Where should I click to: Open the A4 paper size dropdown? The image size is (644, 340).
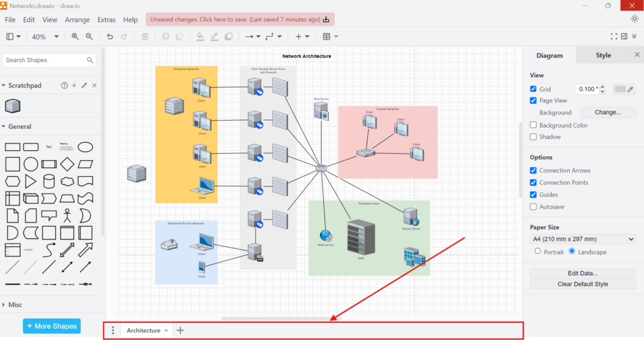(x=583, y=239)
